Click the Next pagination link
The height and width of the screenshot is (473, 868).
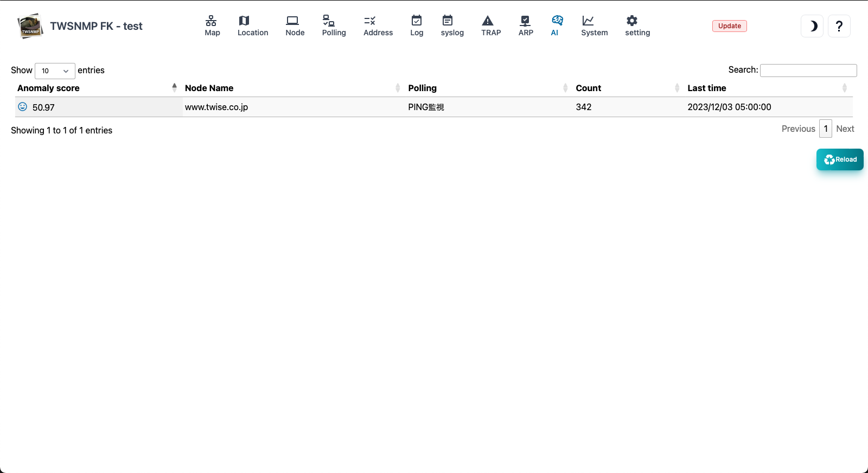pos(845,129)
